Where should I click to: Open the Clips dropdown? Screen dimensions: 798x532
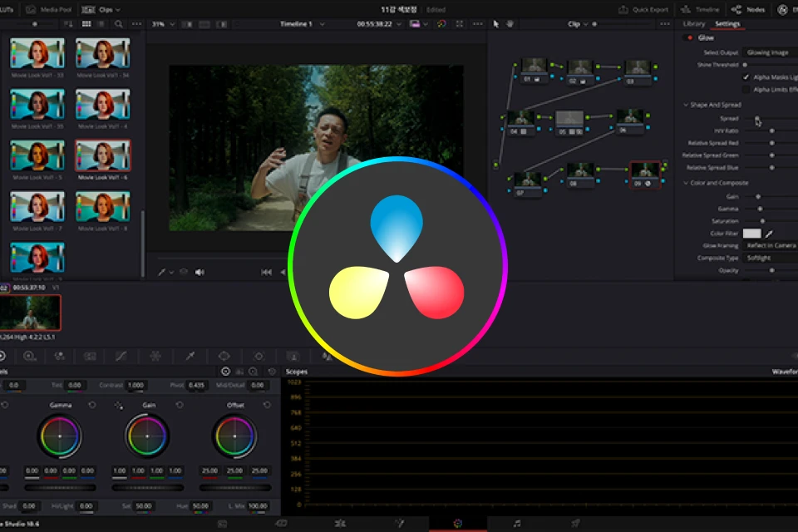point(101,10)
